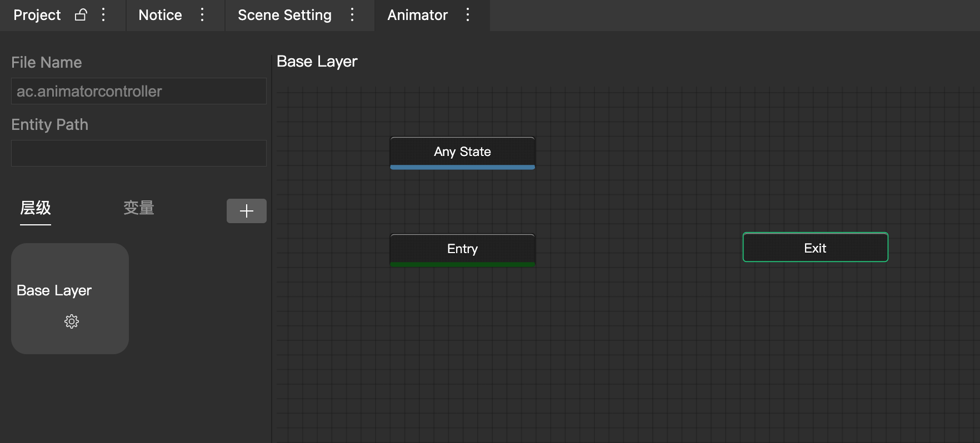Select the 层级 layers tab
The image size is (980, 443).
click(x=36, y=208)
